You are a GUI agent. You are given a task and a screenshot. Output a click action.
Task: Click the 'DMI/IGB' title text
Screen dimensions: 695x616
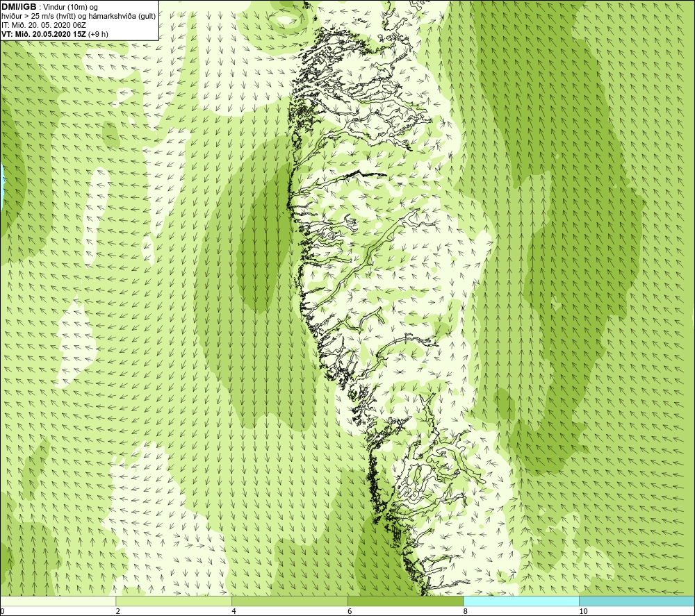[19, 7]
